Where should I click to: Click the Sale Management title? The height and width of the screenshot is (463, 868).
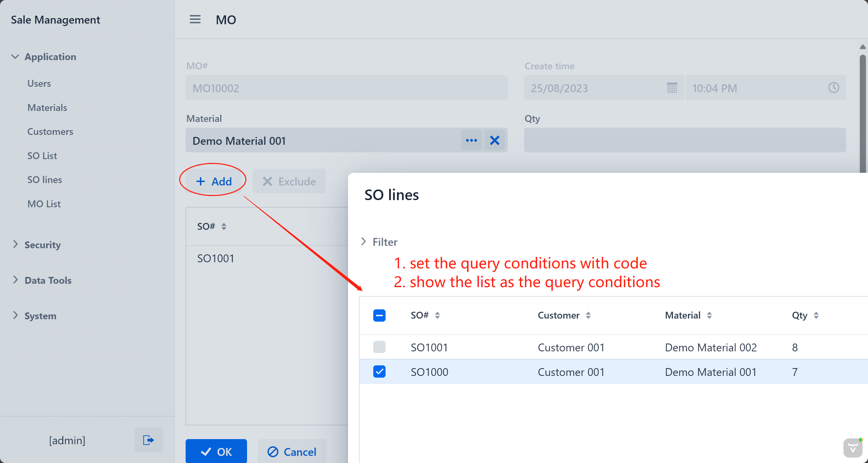(55, 19)
